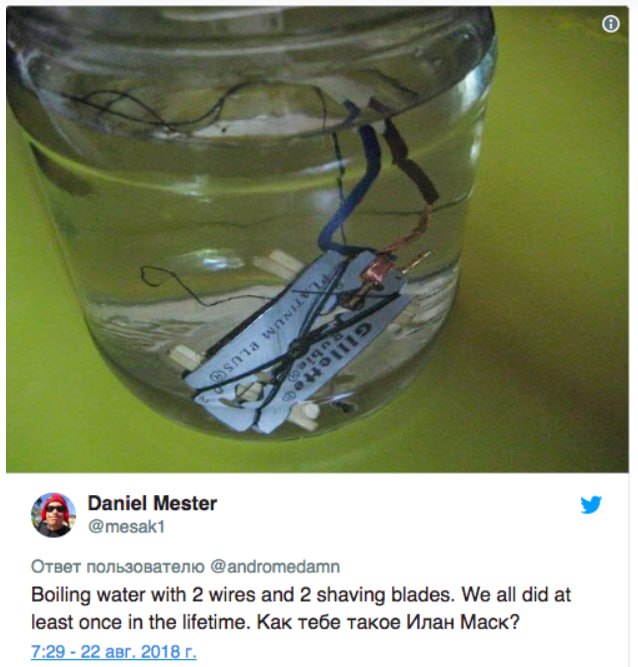Viewport: 638px width, 667px height.
Task: Open the @mesak1 handle
Action: tap(126, 527)
